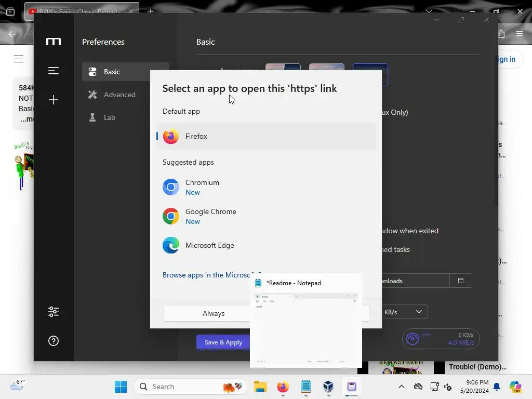The image size is (532, 399).
Task: Open Copilot preview icon in taskbar
Action: (x=515, y=387)
